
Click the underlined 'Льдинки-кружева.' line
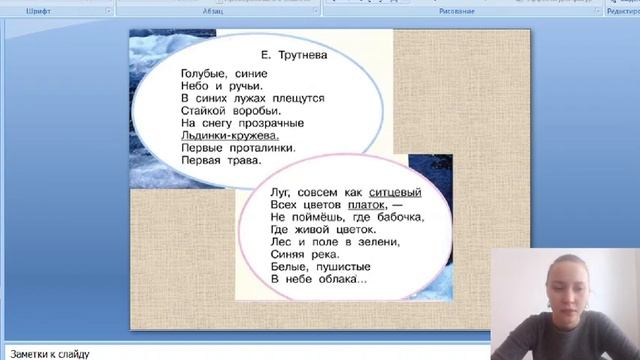pyautogui.click(x=230, y=136)
